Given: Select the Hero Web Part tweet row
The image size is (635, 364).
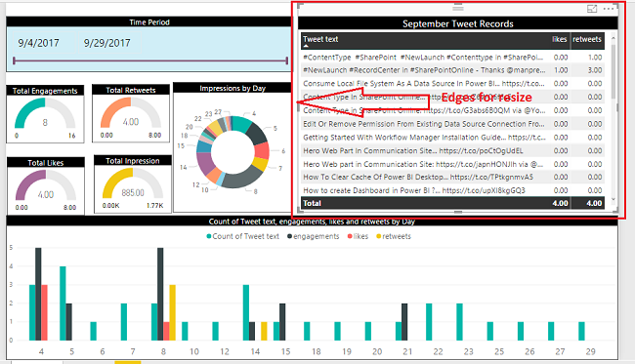Looking at the screenshot, I should pyautogui.click(x=452, y=151).
